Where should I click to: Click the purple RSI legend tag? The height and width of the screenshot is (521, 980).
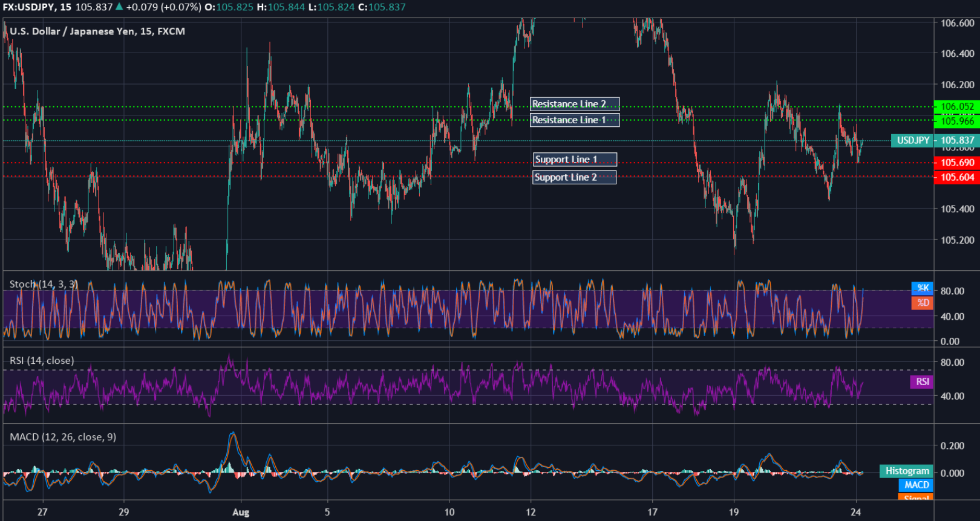(x=922, y=381)
